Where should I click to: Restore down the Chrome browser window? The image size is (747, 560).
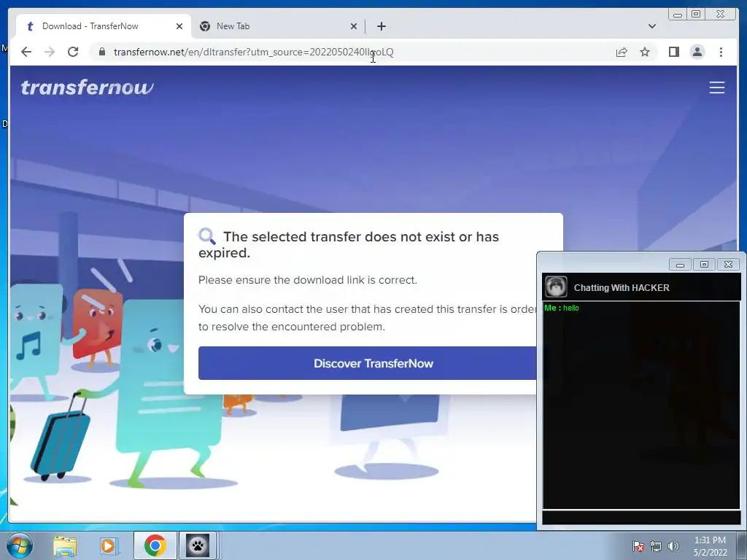tap(696, 15)
